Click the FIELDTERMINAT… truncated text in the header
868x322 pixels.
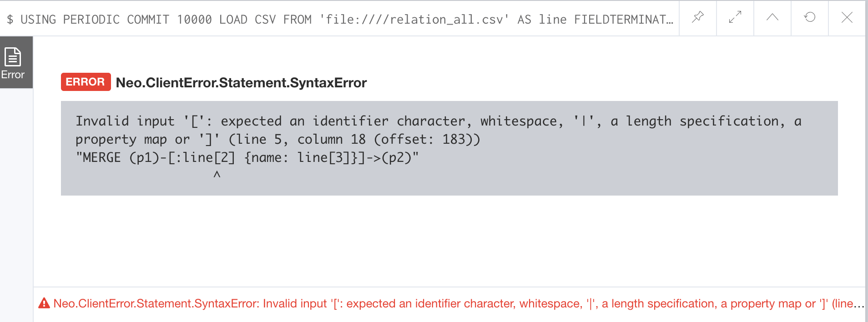pyautogui.click(x=623, y=20)
